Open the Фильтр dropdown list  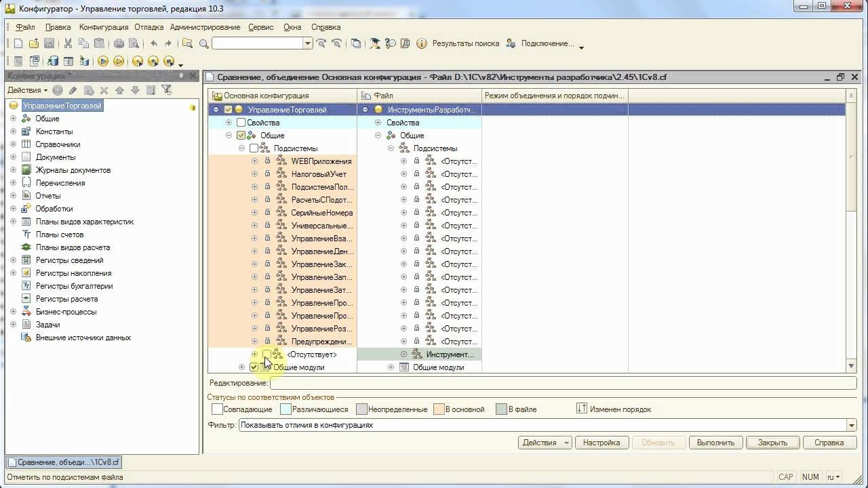tap(851, 426)
